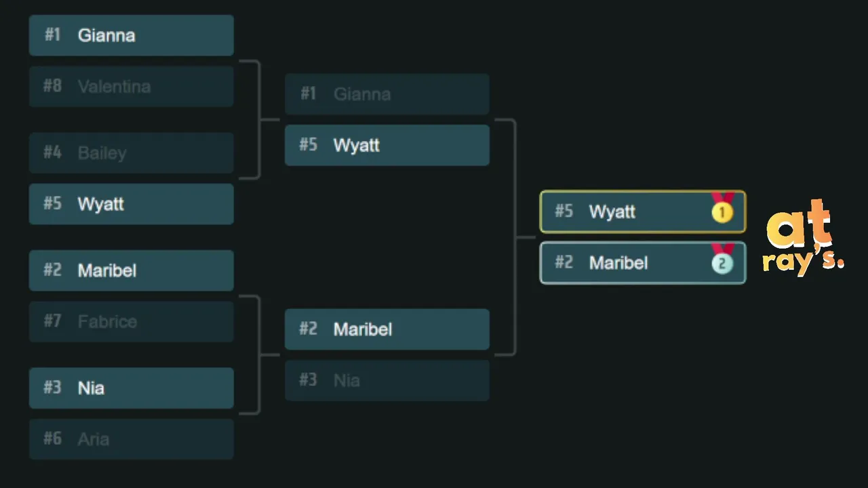Choose #5 Wyatt in the quarterfinals
Viewport: 868px width, 488px height.
click(131, 204)
